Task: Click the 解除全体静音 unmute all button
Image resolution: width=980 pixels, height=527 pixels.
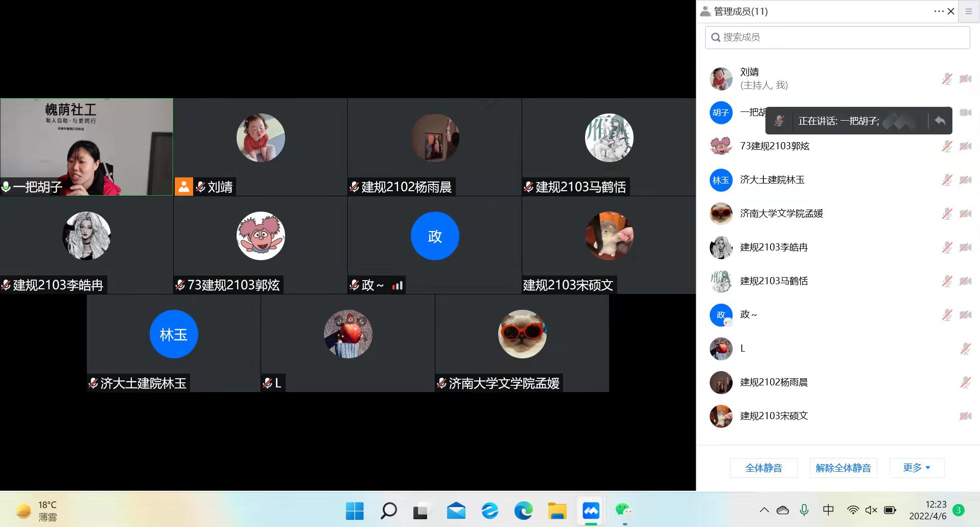Action: pyautogui.click(x=843, y=467)
